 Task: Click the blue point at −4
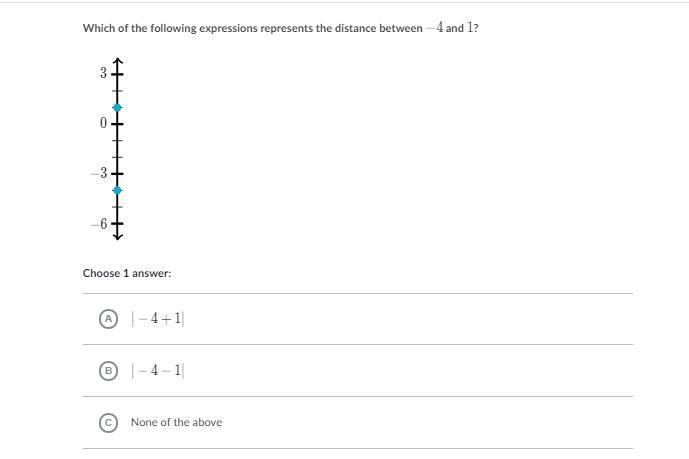[x=117, y=190]
